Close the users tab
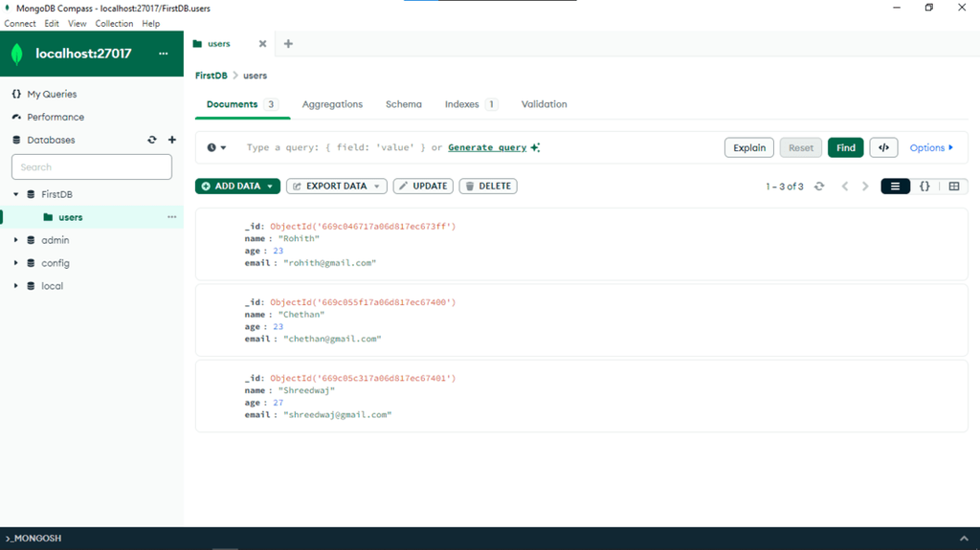The image size is (980, 550). coord(262,44)
